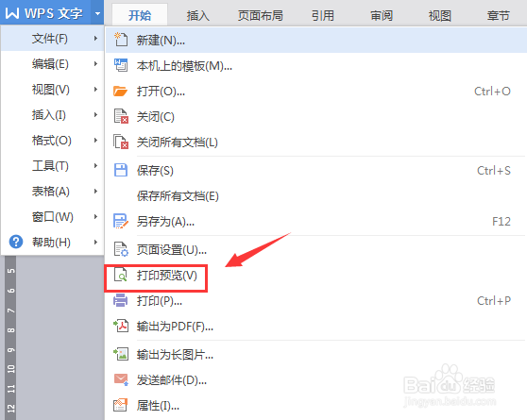Switch to the 视图 ribbon tab
Image resolution: width=527 pixels, height=420 pixels.
439,15
